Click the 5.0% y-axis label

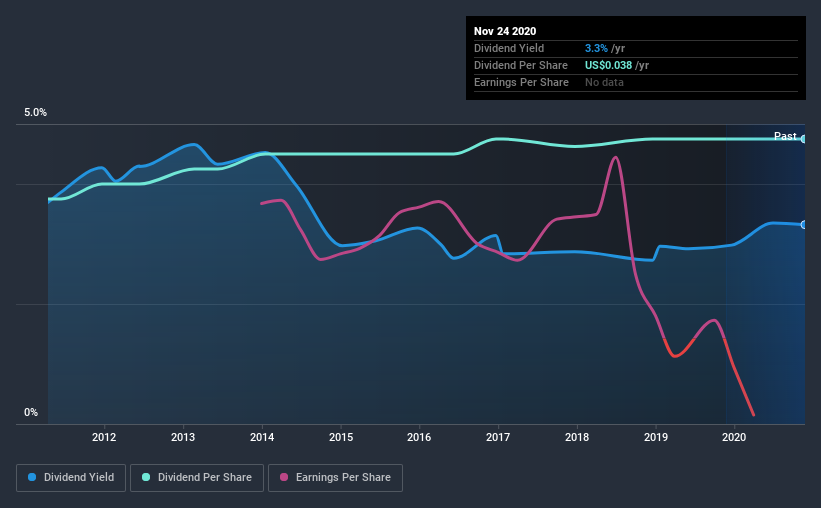tap(35, 113)
